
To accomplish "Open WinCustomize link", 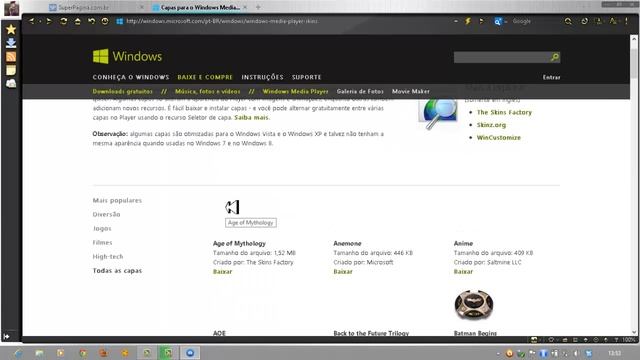I will (x=499, y=138).
